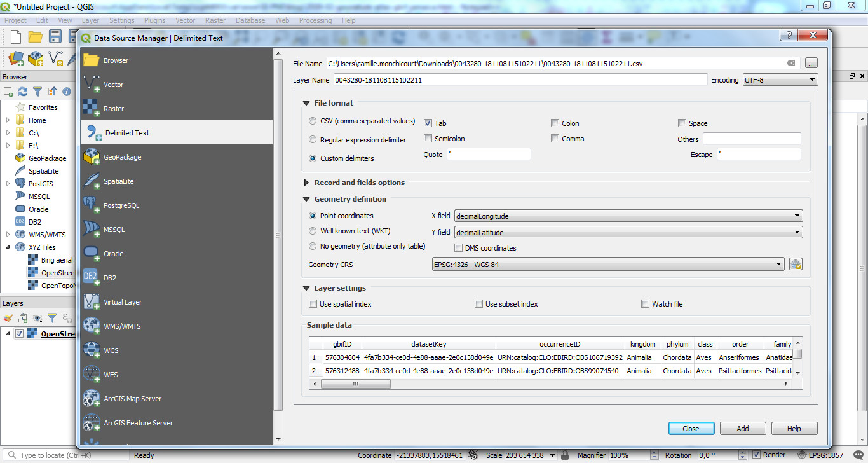
Task: Select the CSV comma separated values option
Action: click(x=313, y=121)
